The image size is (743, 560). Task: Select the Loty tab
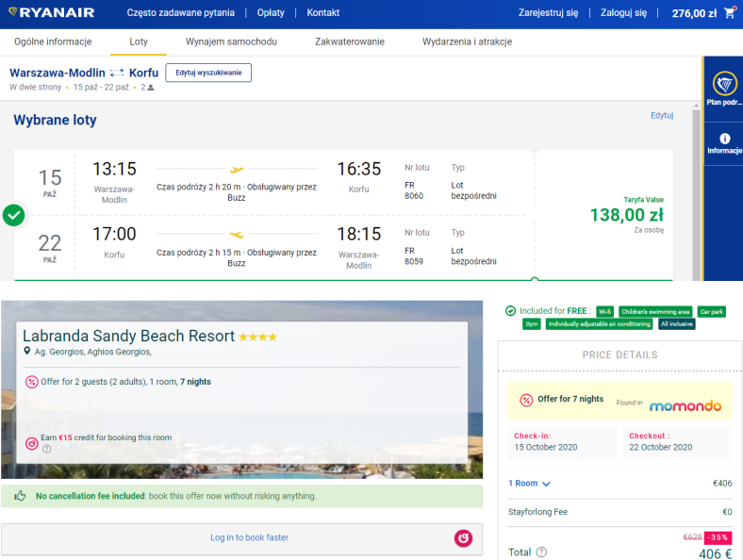139,41
